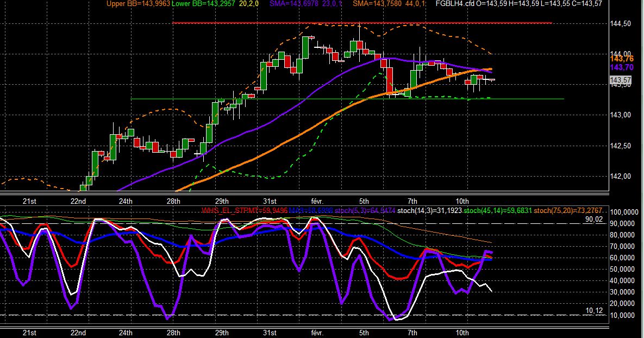Click the 50,0000 oscillator axis label
This screenshot has height=338, width=644.
[624, 270]
